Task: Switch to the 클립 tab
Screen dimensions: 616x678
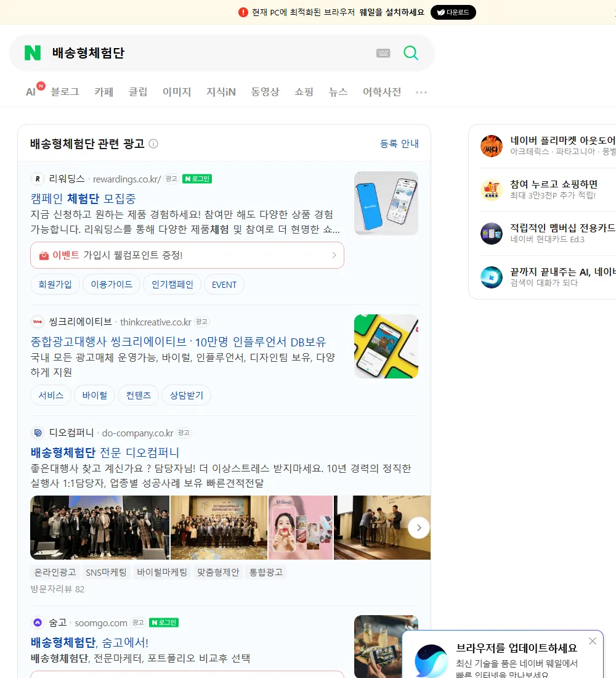Action: [138, 92]
